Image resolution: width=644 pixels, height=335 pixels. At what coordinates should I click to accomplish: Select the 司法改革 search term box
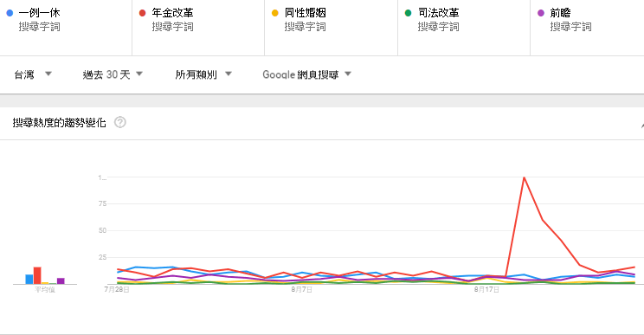464,28
